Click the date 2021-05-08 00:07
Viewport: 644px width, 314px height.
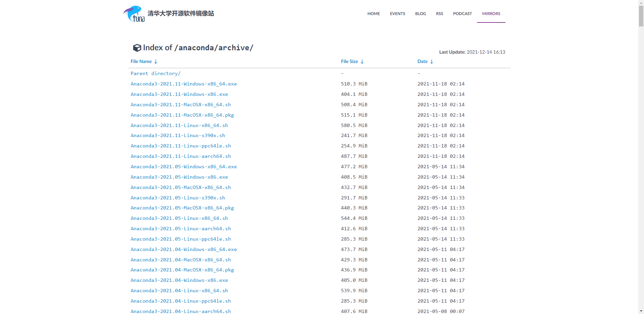pos(441,311)
